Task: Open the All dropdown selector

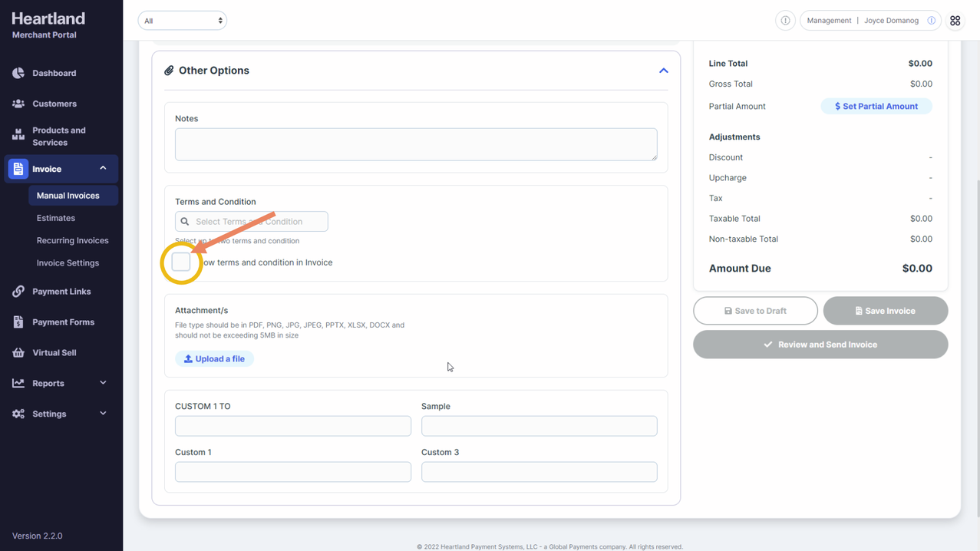Action: pyautogui.click(x=182, y=21)
